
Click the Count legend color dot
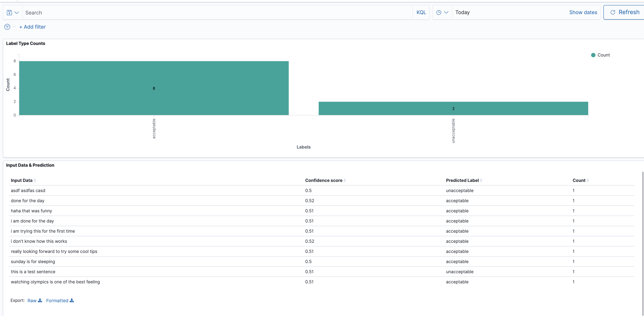click(593, 55)
